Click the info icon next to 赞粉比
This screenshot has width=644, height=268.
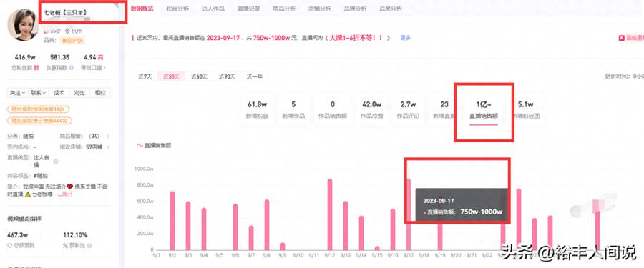tap(89, 245)
